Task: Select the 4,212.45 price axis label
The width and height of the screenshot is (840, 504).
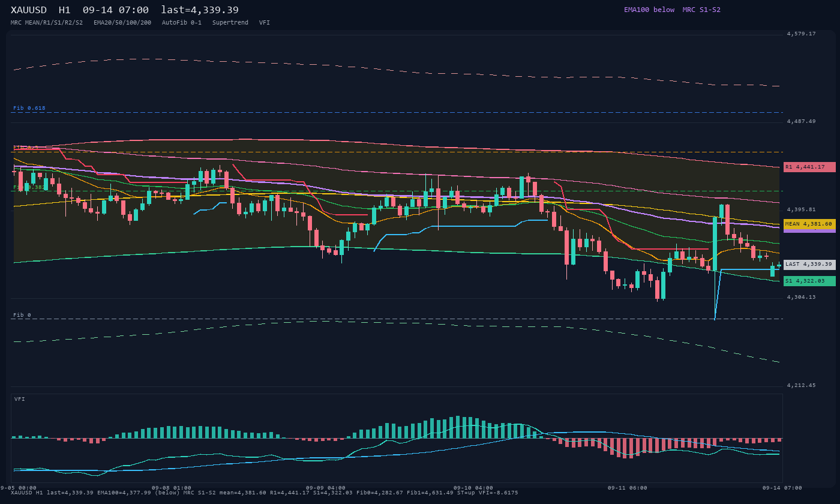Action: tap(802, 385)
